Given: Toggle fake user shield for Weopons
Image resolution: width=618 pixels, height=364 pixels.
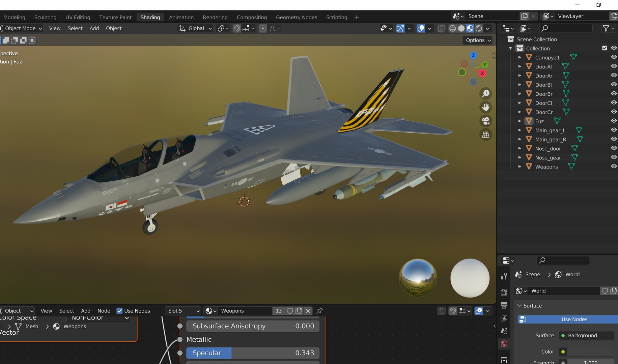Looking at the screenshot, I should (290, 311).
